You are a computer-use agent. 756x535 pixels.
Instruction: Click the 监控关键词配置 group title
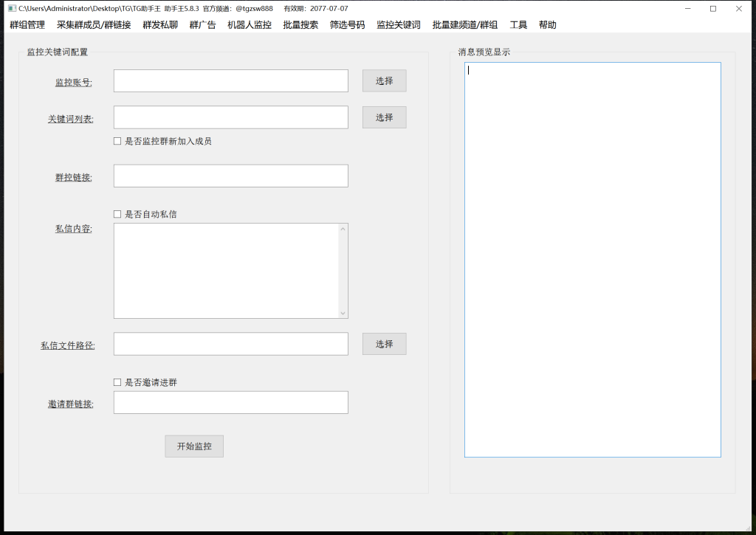coord(58,52)
